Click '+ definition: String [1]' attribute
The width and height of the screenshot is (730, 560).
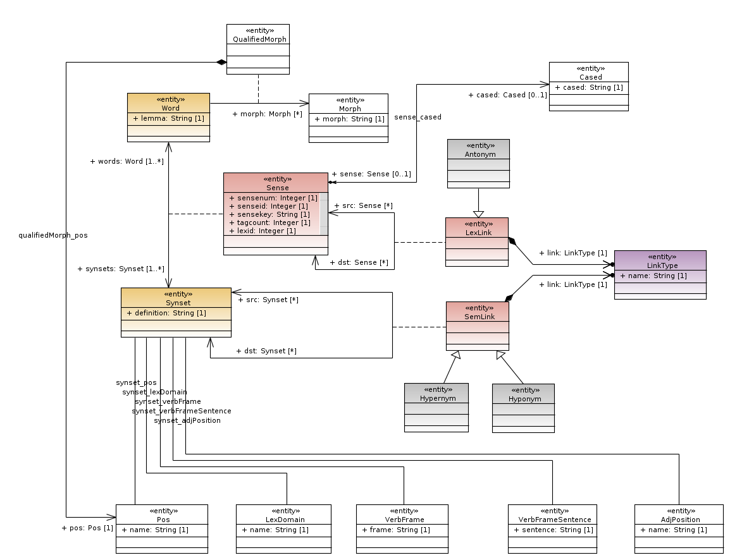tap(166, 313)
